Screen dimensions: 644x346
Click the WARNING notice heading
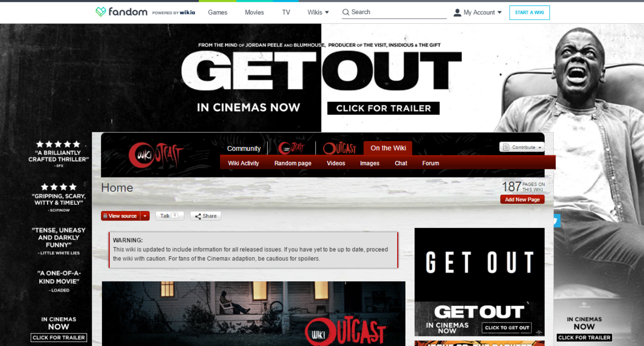(128, 240)
